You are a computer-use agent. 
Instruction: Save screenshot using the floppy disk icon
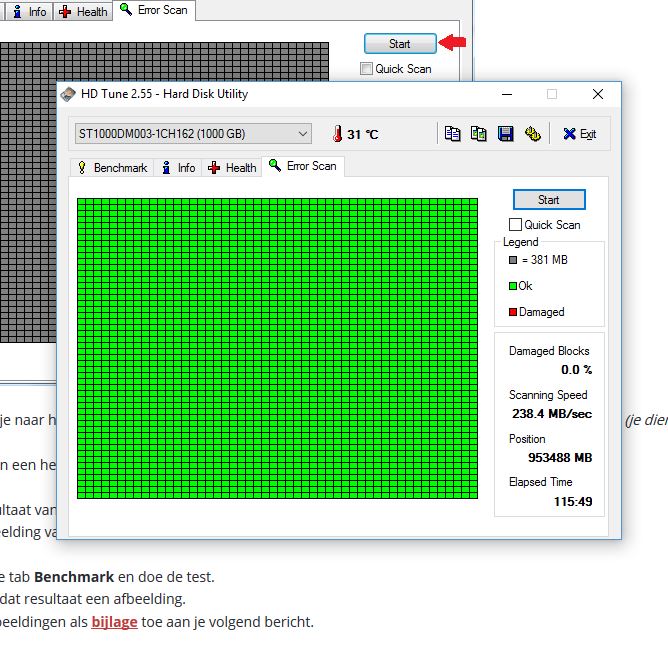[x=505, y=134]
